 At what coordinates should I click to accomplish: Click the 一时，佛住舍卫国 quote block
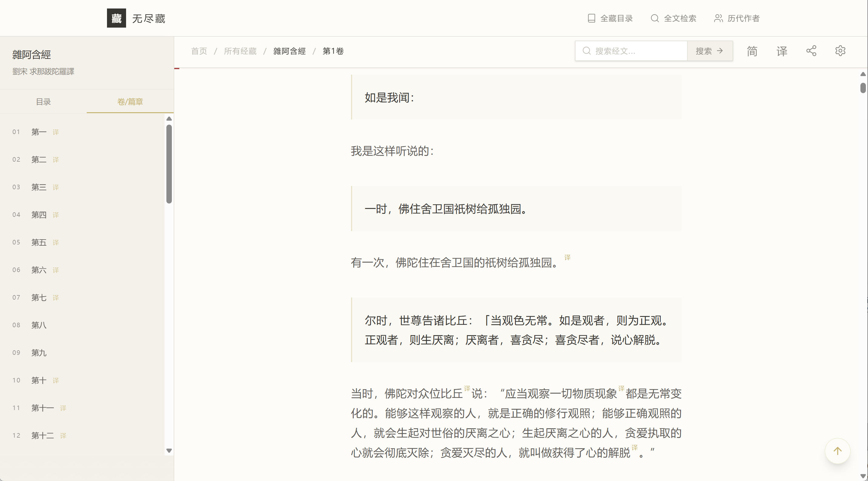pos(516,209)
